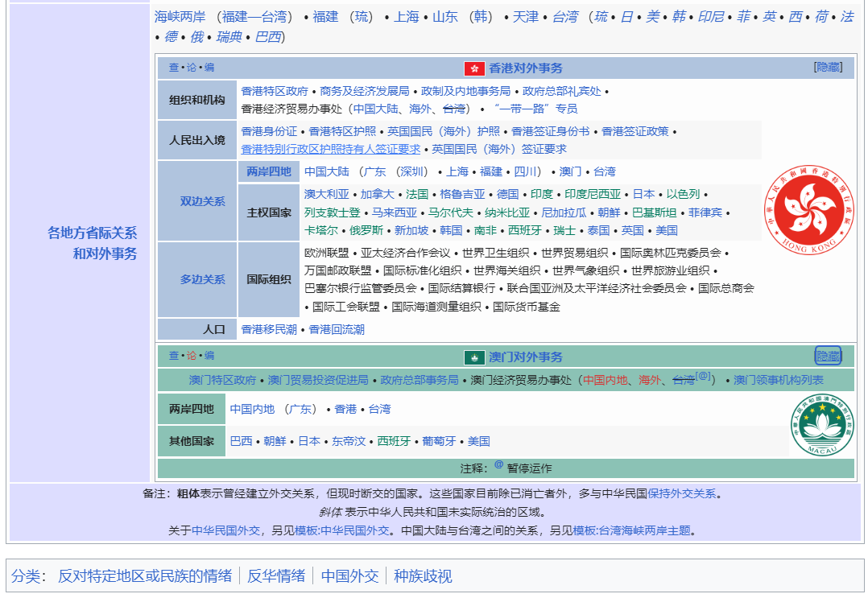Open the 澳大利亚 link under 主权国家
The width and height of the screenshot is (868, 598).
327,194
